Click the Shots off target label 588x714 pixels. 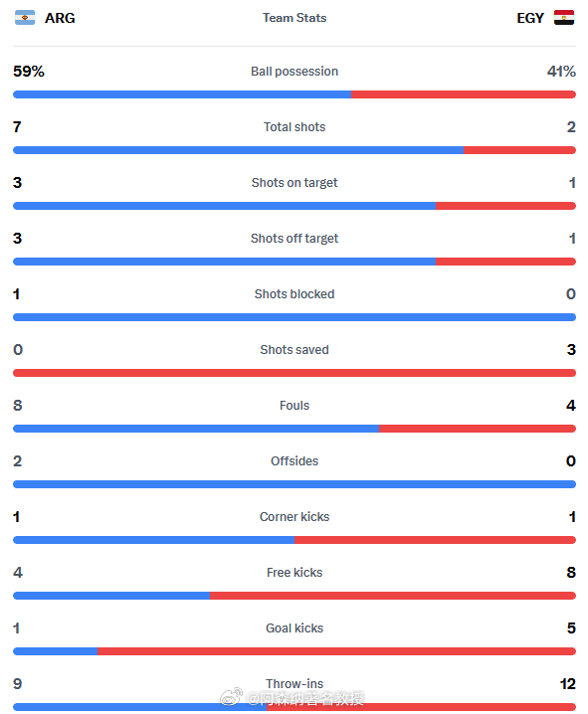[294, 238]
